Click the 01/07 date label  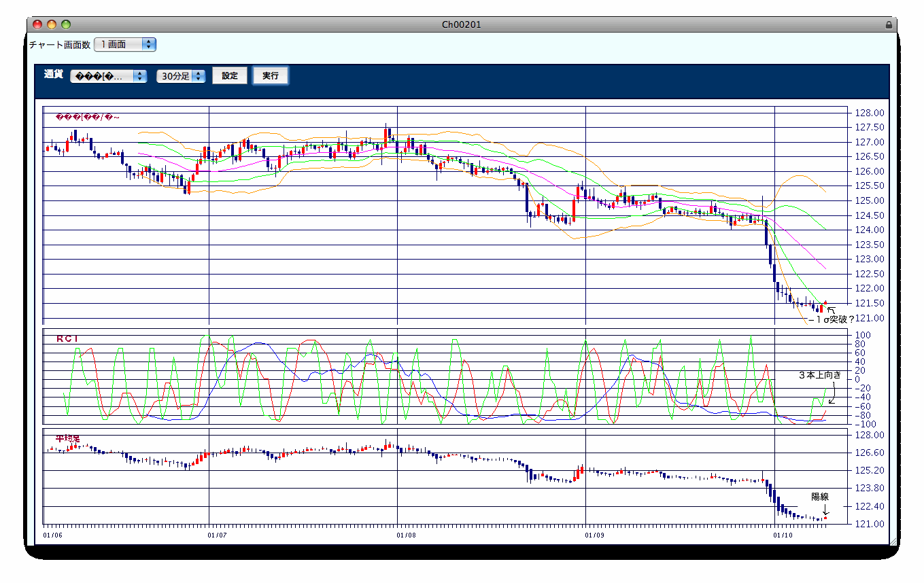pyautogui.click(x=218, y=535)
